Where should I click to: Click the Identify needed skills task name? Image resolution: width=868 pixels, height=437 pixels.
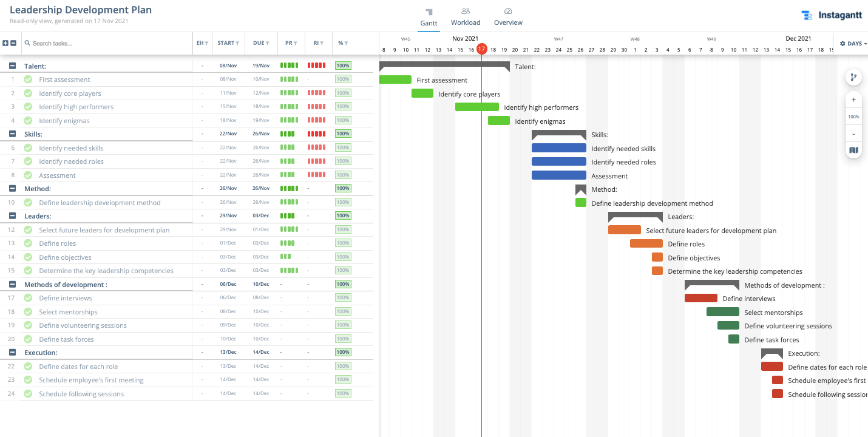71,148
